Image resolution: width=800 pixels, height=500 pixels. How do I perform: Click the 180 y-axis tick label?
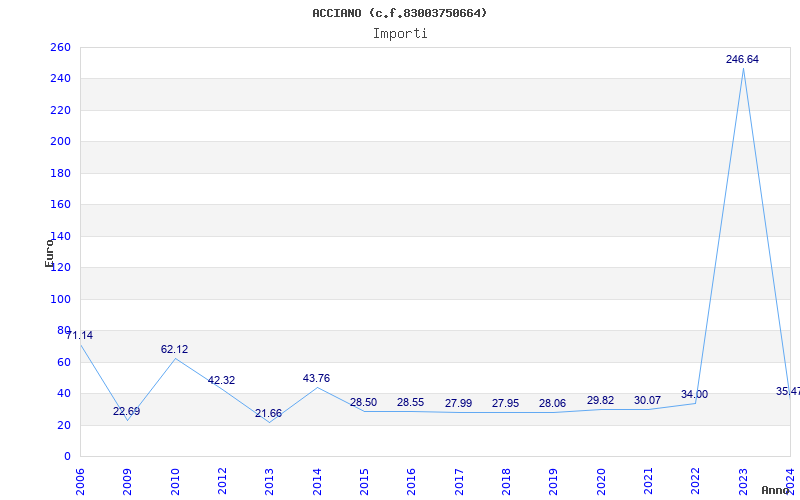pos(60,173)
